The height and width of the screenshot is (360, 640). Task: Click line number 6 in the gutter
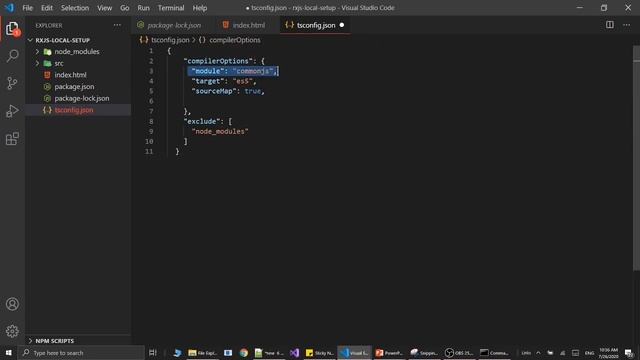151,101
